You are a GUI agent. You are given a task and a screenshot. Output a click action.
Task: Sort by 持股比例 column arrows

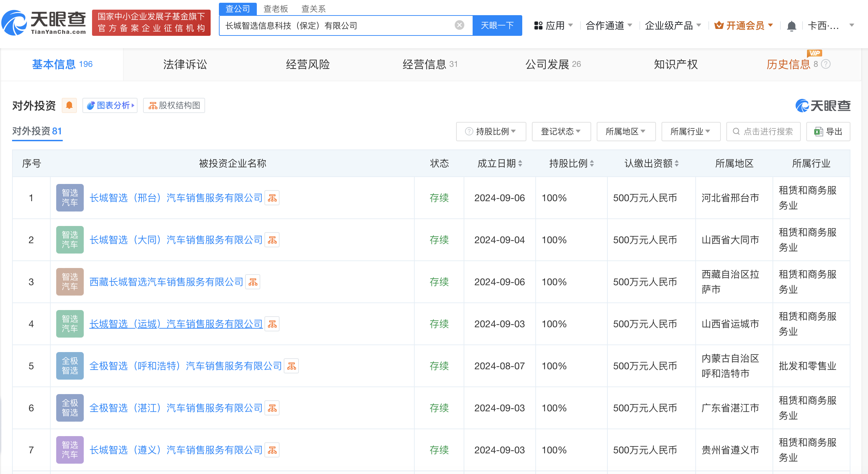click(592, 163)
